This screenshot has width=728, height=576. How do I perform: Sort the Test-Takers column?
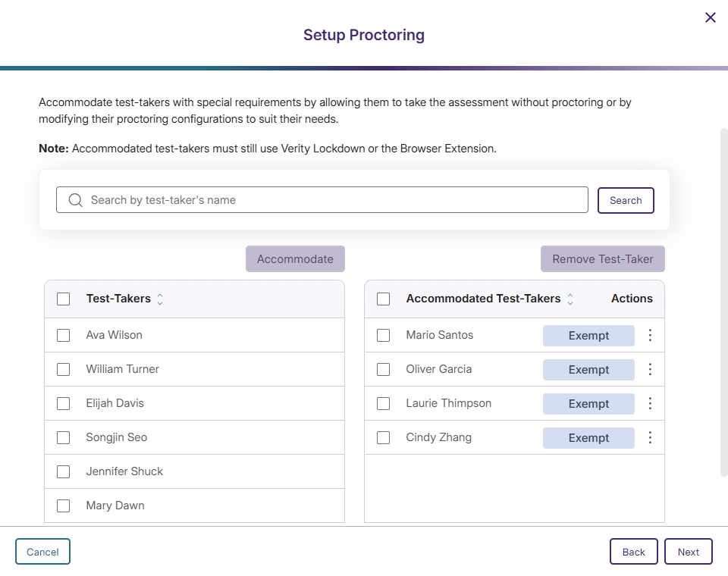click(x=160, y=299)
